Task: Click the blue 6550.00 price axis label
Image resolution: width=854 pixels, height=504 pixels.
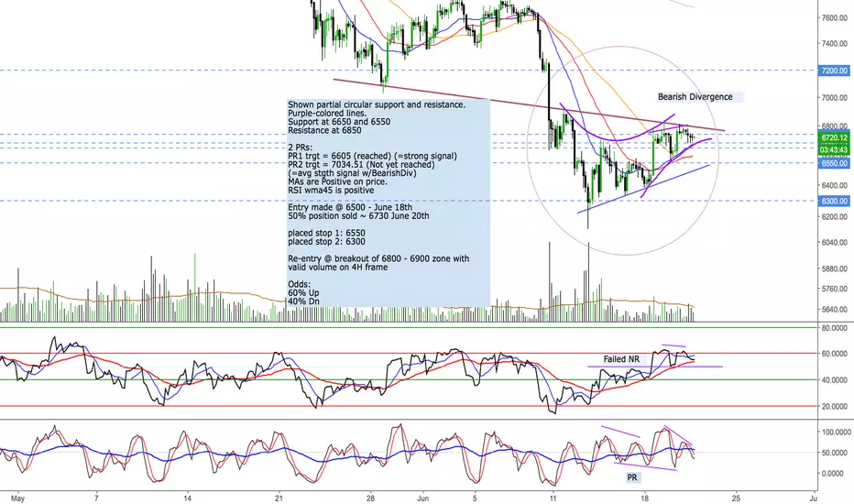Action: pos(836,163)
